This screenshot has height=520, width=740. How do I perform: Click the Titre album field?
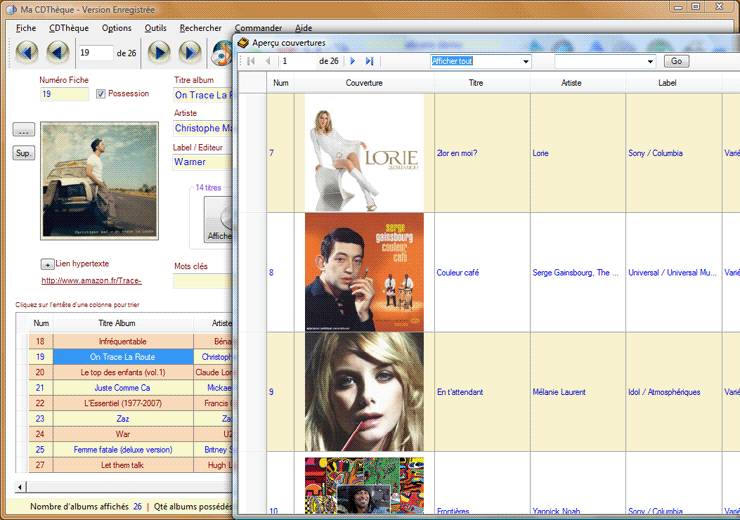[x=203, y=95]
